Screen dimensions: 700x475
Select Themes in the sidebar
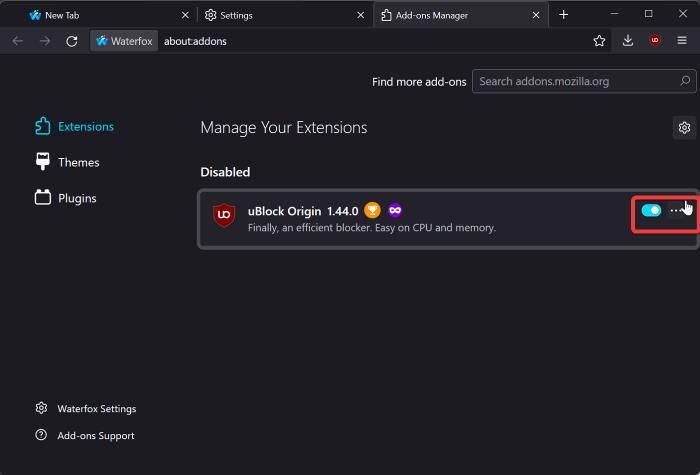67,162
